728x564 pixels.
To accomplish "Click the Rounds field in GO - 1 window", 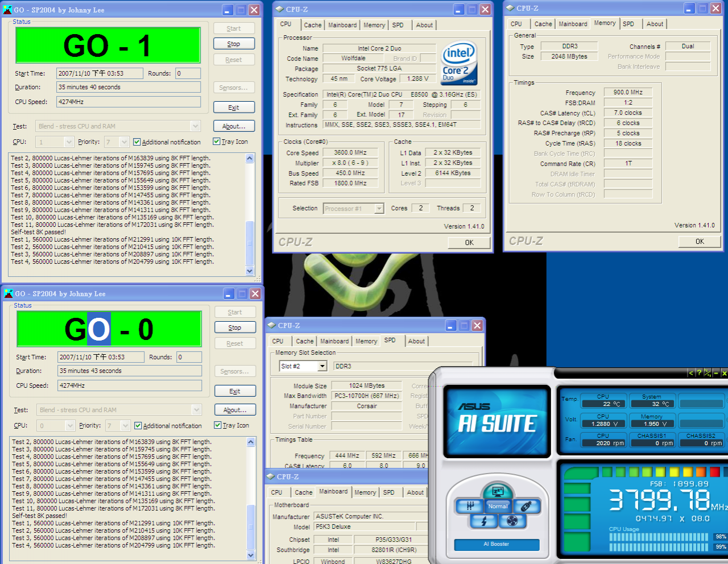I will [188, 73].
